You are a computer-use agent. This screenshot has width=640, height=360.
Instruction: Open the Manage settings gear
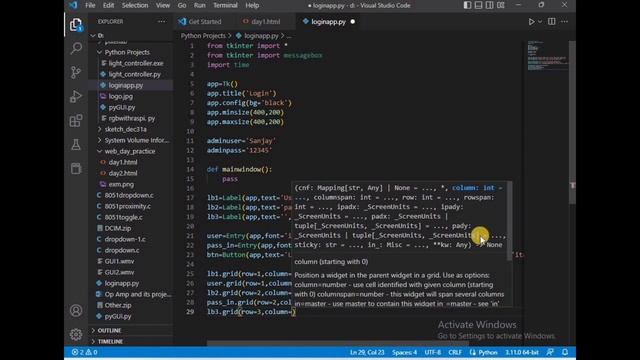76,334
